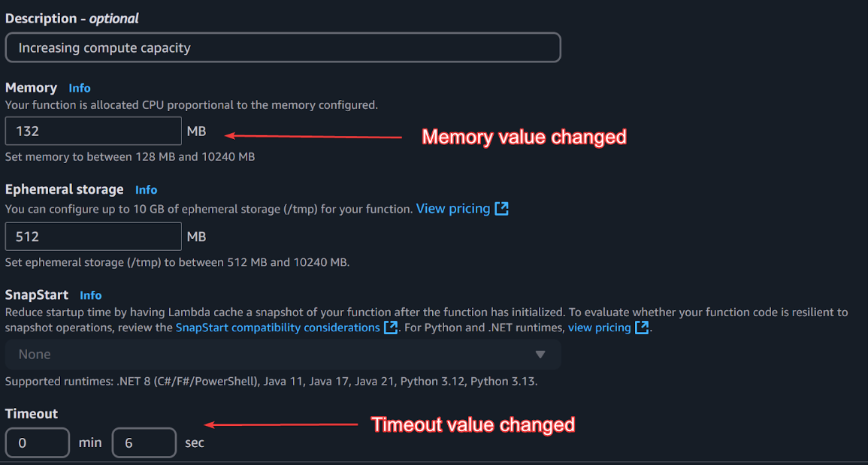The width and height of the screenshot is (868, 465).
Task: Click the Memory section heading
Action: click(31, 88)
